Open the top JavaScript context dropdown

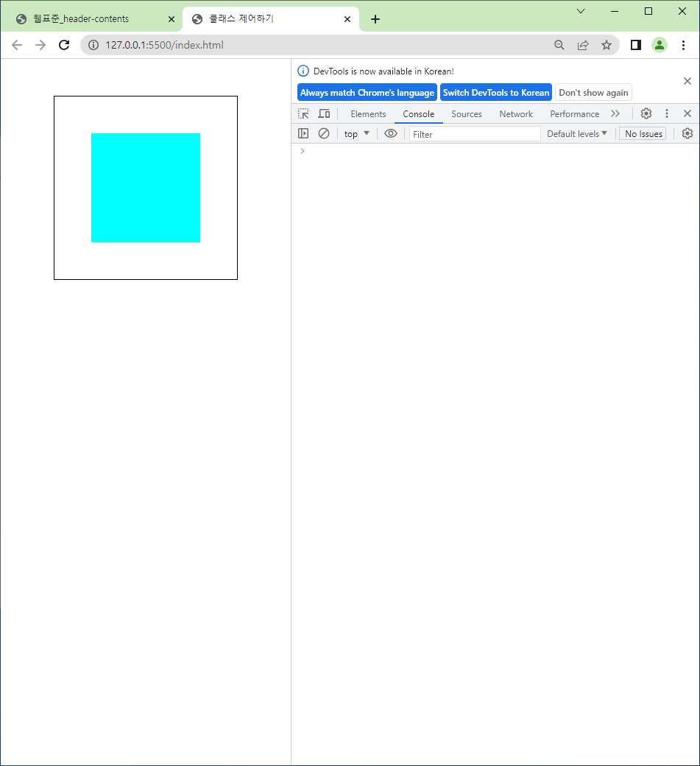[x=356, y=134]
